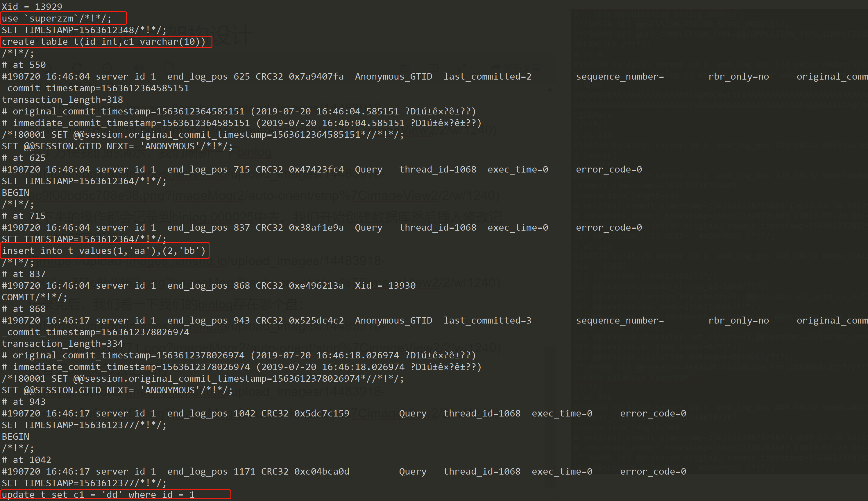Image resolution: width=868 pixels, height=501 pixels.
Task: Click the SET TIMESTAMP=1563612348 line
Action: pyautogui.click(x=84, y=30)
